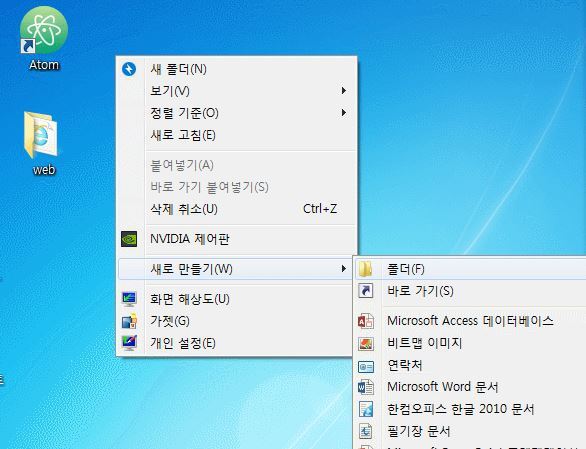
Task: Open 개인 설정(E) personalization
Action: [236, 343]
